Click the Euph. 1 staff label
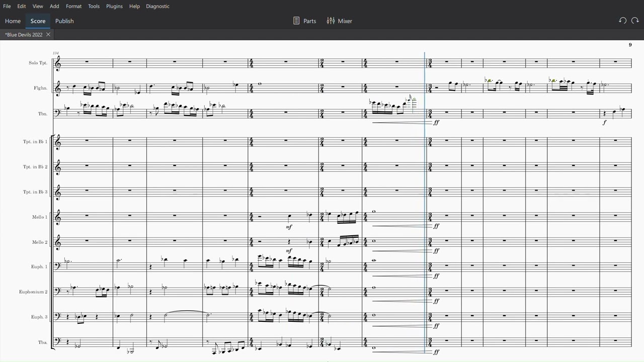This screenshot has width=644, height=362. click(39, 266)
